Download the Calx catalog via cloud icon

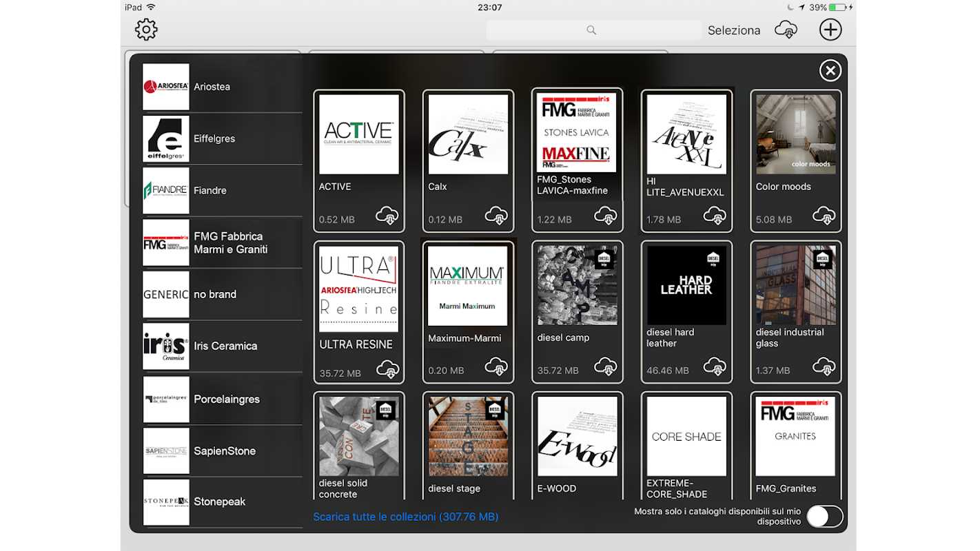click(x=496, y=216)
